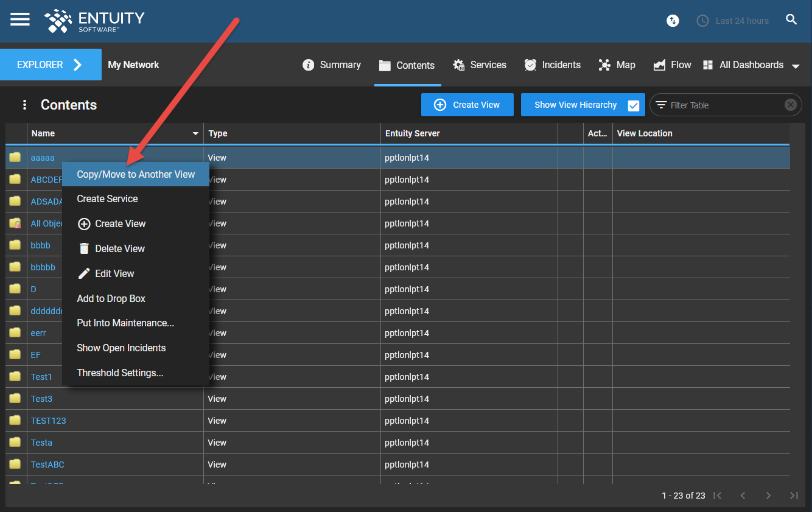812x512 pixels.
Task: Open the bbbb view link
Action: [41, 245]
